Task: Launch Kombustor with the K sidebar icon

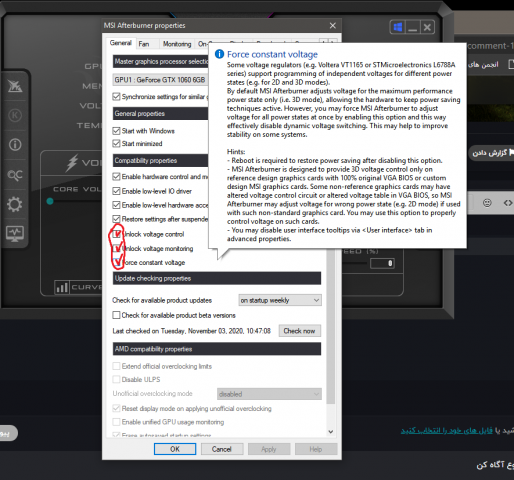Action: pyautogui.click(x=15, y=115)
